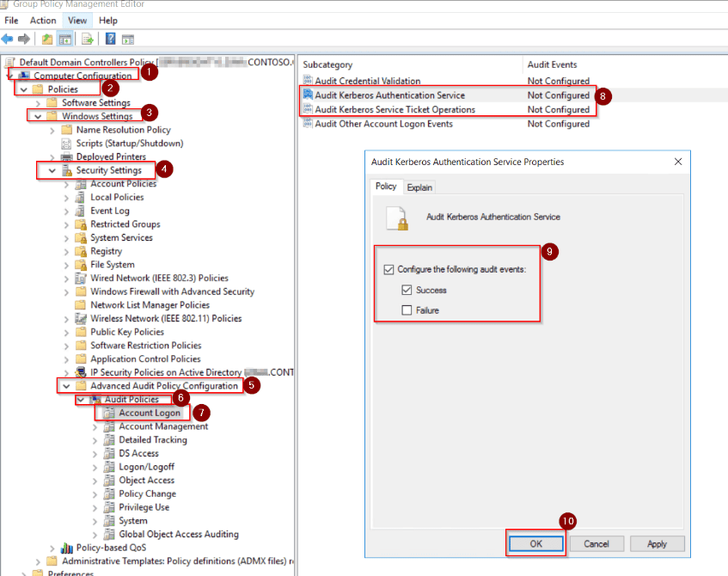Image resolution: width=728 pixels, height=576 pixels.
Task: Sort by the Audit Events column header
Action: point(552,64)
